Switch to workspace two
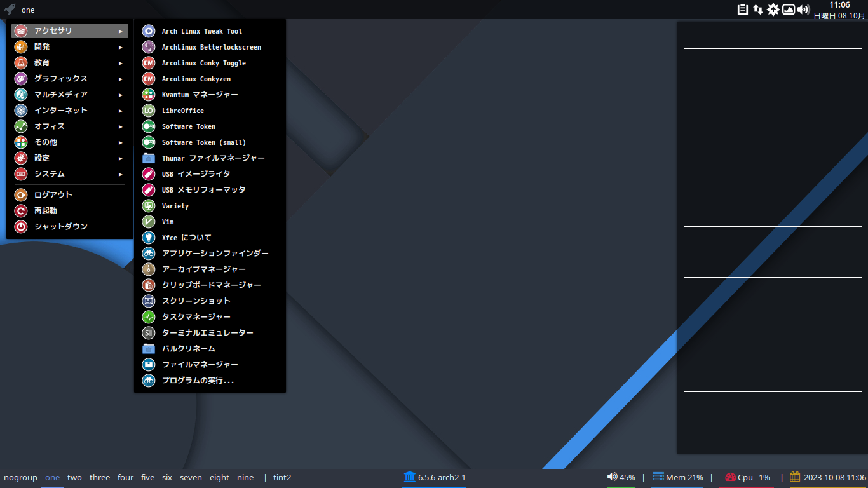Image resolution: width=868 pixels, height=488 pixels. click(x=74, y=478)
